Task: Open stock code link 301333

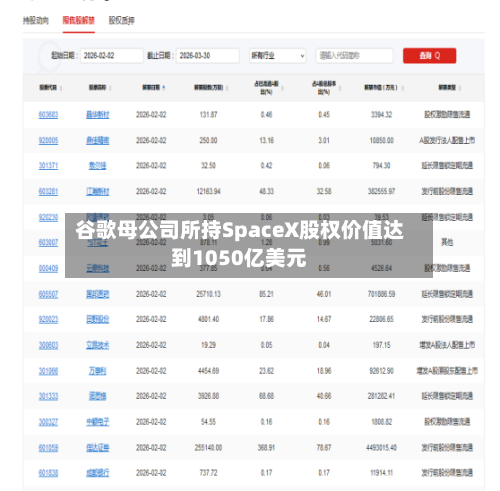Action: point(48,396)
